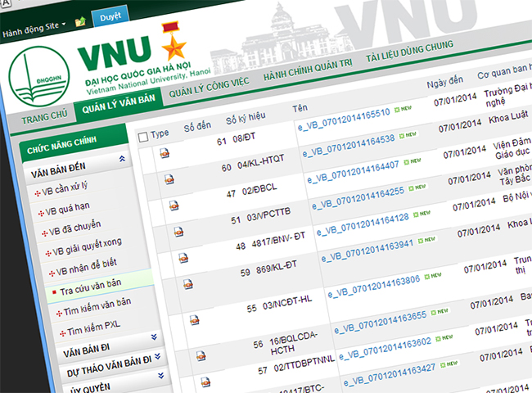Image resolution: width=532 pixels, height=393 pixels.
Task: Open document e_VB_07012014164255
Action: (358, 198)
